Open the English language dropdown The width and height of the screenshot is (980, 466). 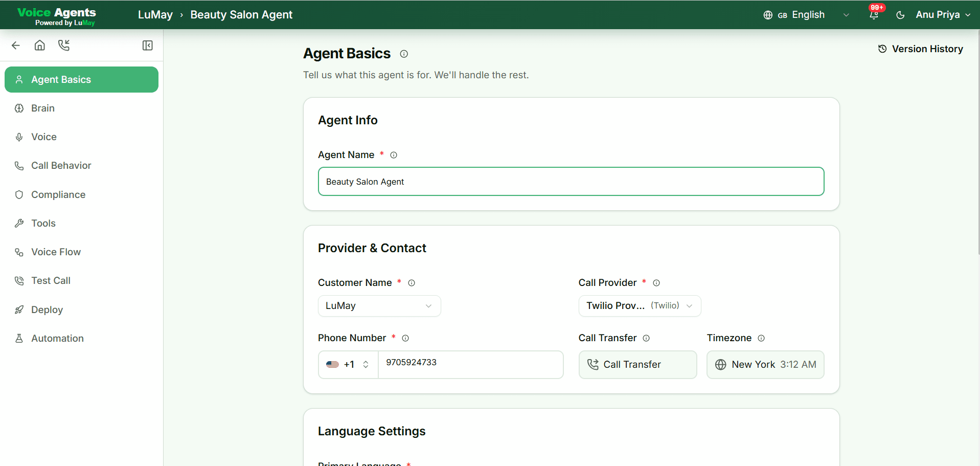point(806,15)
